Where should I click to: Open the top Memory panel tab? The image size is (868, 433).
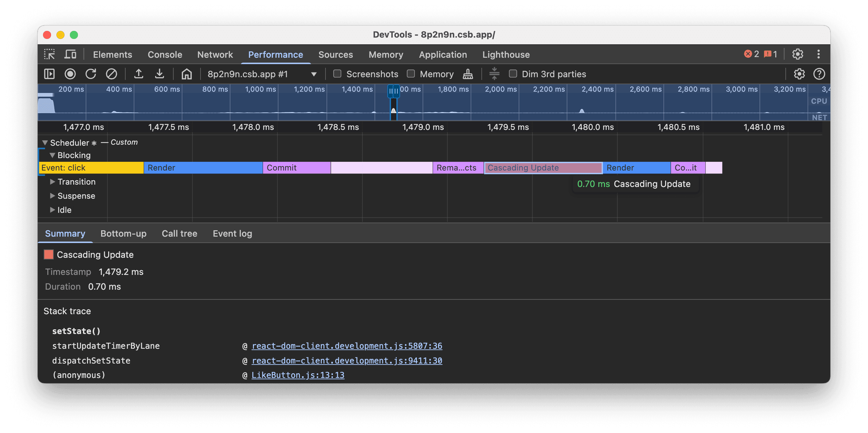tap(386, 55)
